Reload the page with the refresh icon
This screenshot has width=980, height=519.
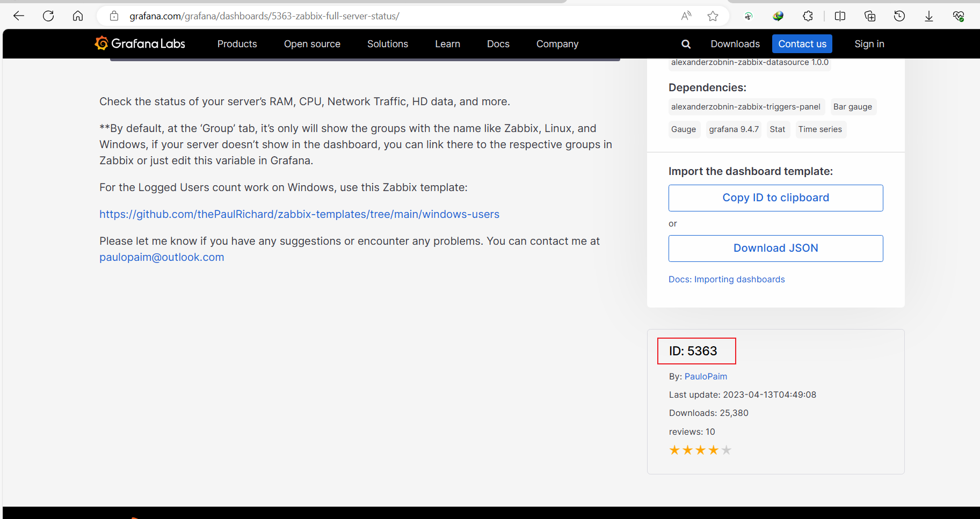tap(48, 16)
